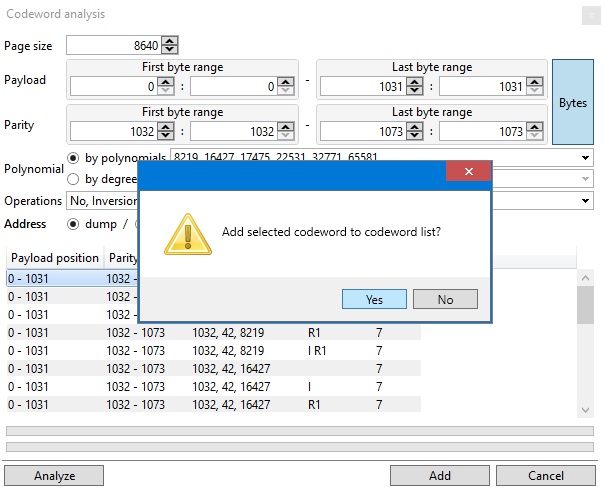This screenshot has width=605, height=490.
Task: Select row with 8219 and R1 operation
Action: click(x=214, y=333)
